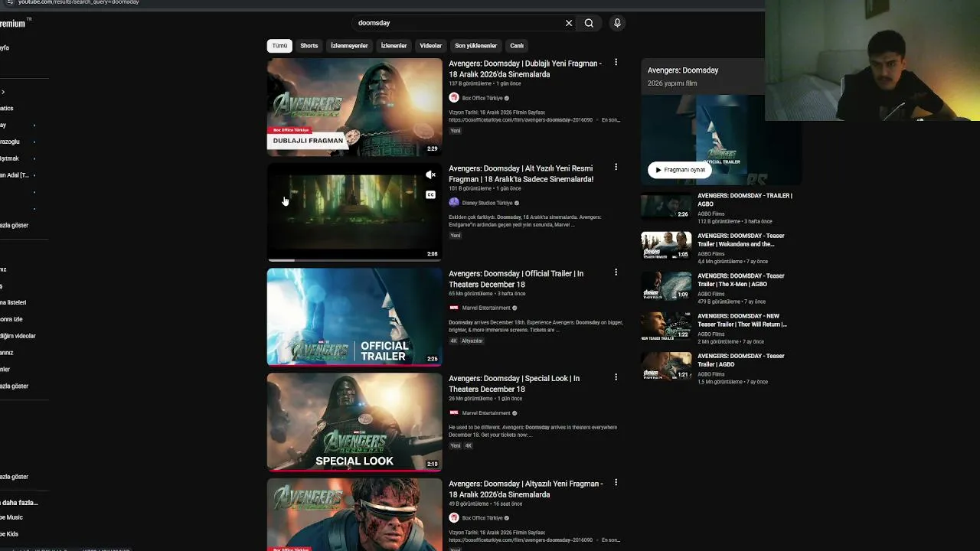Open title 'Avengers: Doomsday | Altyazılı Yeni Fragman'
Image resolution: width=980 pixels, height=551 pixels.
point(526,489)
